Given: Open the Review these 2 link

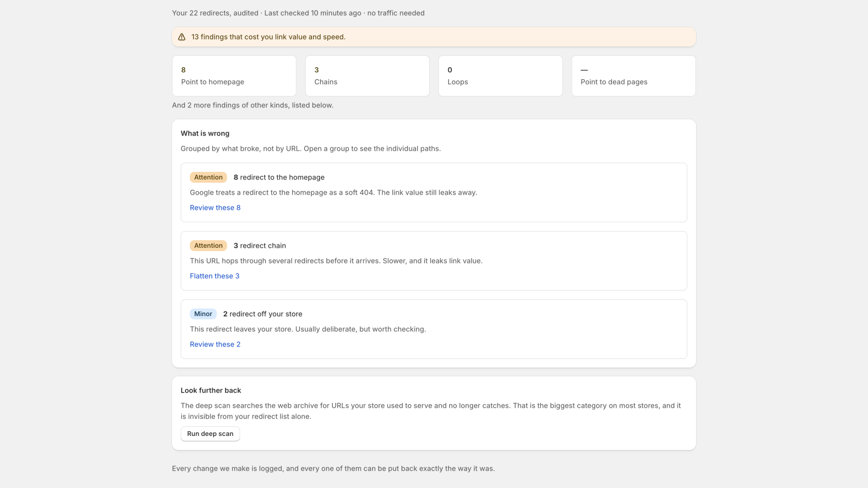Looking at the screenshot, I should click(215, 344).
